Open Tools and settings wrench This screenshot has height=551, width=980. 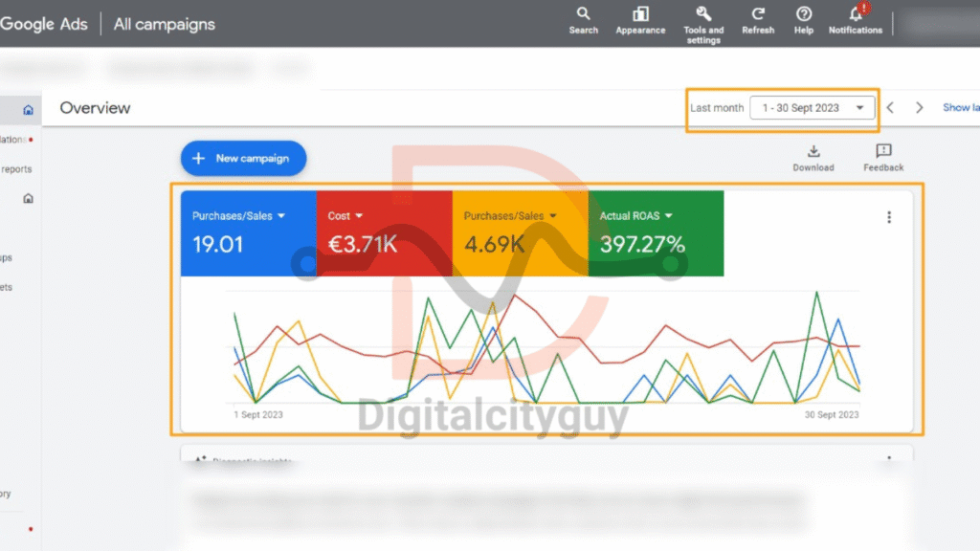[x=702, y=14]
